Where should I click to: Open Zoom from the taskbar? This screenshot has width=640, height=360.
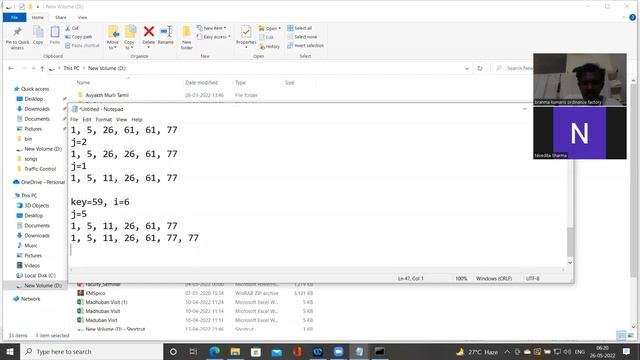[x=338, y=351]
